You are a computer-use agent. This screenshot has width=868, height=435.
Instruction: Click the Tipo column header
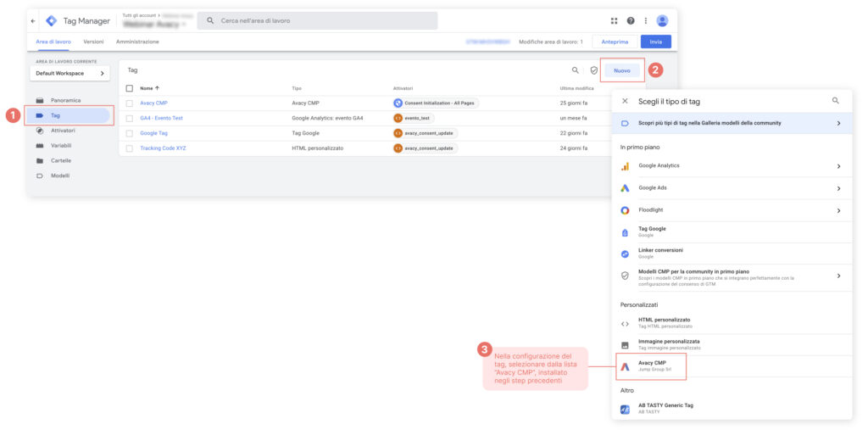(297, 88)
